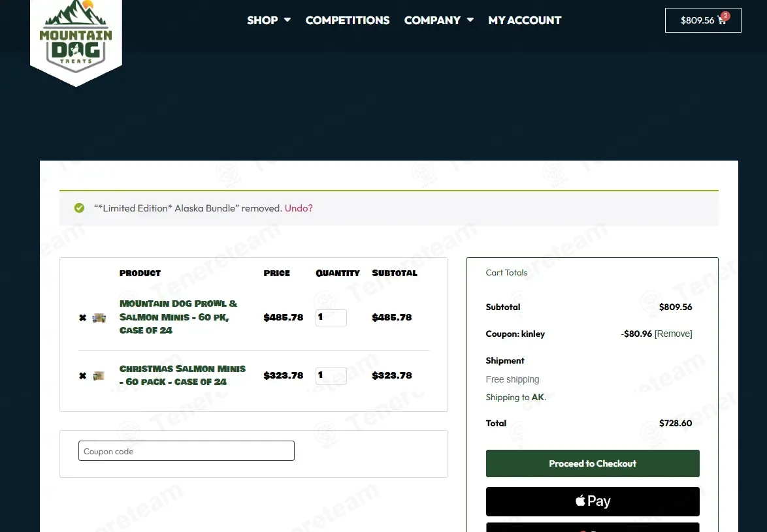
Task: Open My Account page
Action: pos(525,20)
